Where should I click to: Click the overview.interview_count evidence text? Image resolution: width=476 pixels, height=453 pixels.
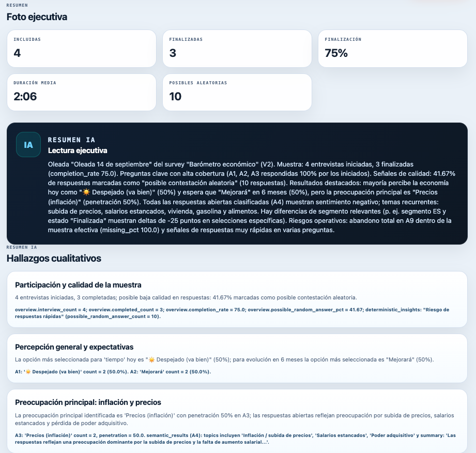232,313
